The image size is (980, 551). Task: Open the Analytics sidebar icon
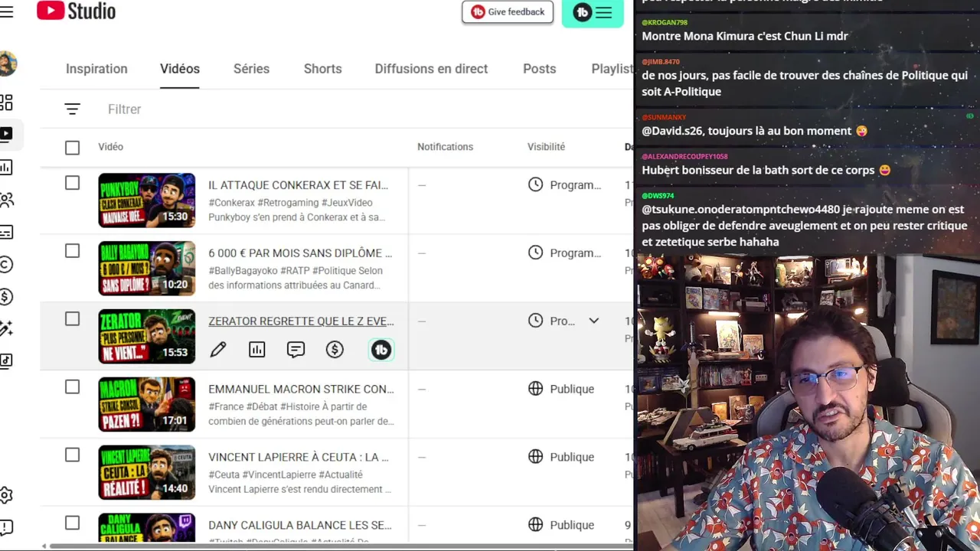coord(6,167)
